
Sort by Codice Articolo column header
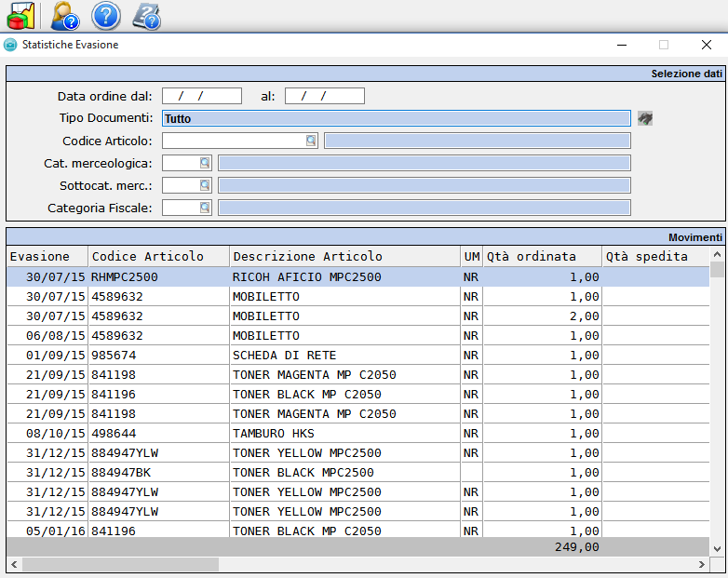coord(159,256)
